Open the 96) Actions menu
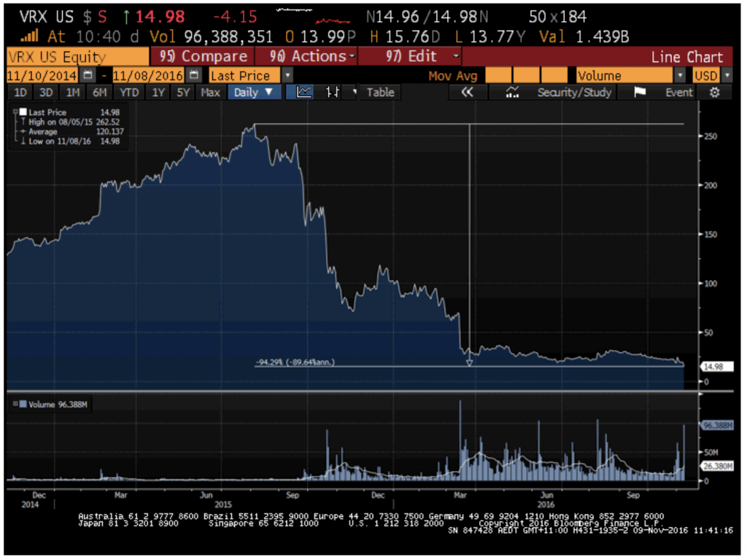747x560 pixels. (x=306, y=56)
